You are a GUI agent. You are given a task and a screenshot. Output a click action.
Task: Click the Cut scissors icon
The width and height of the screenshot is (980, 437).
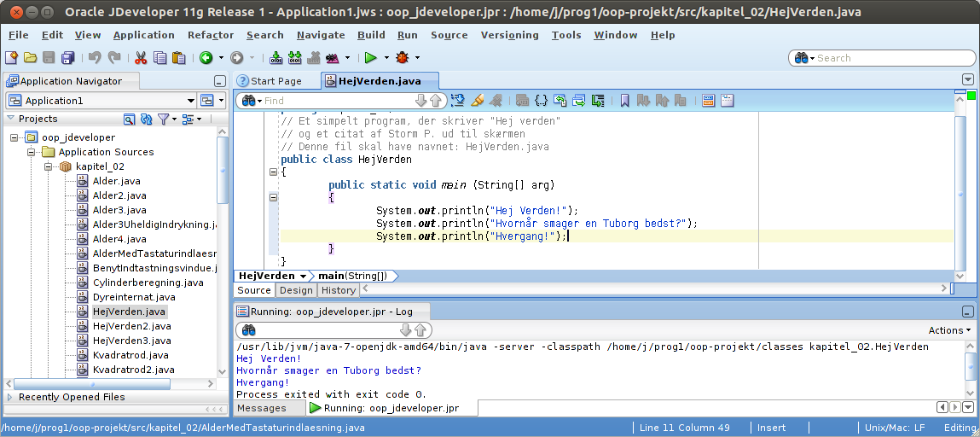pyautogui.click(x=141, y=58)
